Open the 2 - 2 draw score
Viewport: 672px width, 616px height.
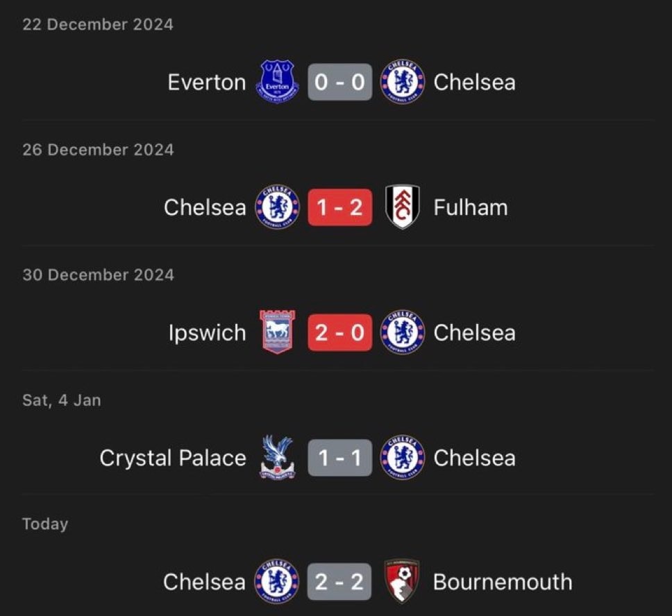(x=340, y=581)
